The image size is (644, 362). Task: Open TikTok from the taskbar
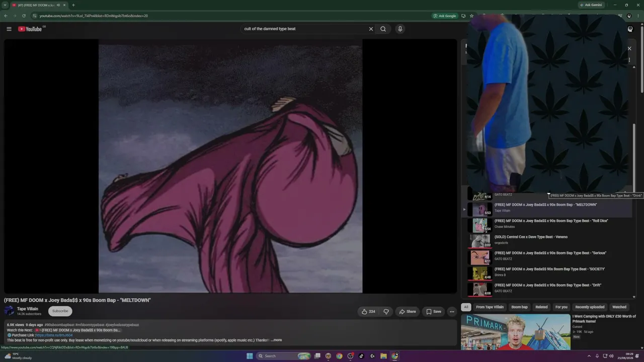coord(361,356)
